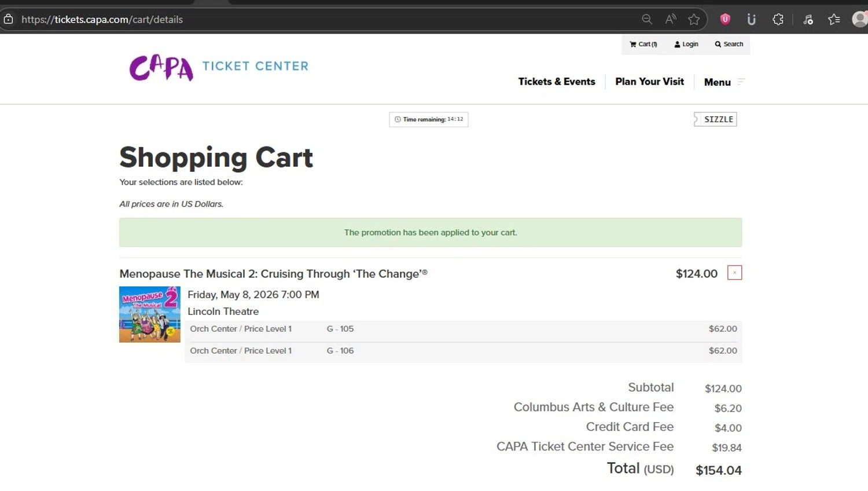
Task: Click the Menopause The Musical 2 title
Action: 273,274
